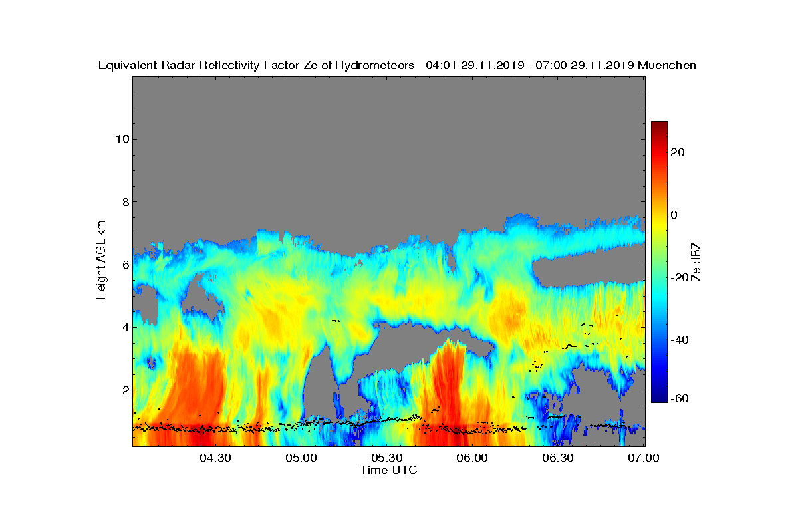Click the 05:00 time tick label
Screen dimensions: 798x532
point(301,458)
